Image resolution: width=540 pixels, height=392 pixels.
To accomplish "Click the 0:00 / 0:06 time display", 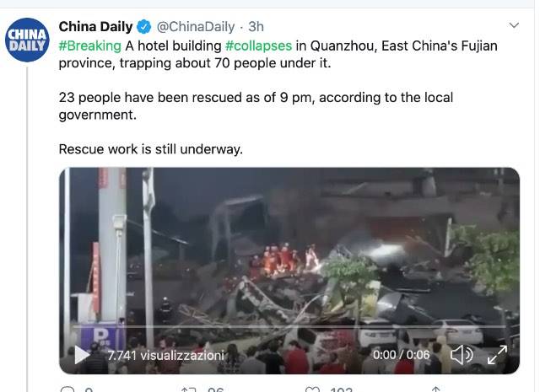I will point(402,355).
